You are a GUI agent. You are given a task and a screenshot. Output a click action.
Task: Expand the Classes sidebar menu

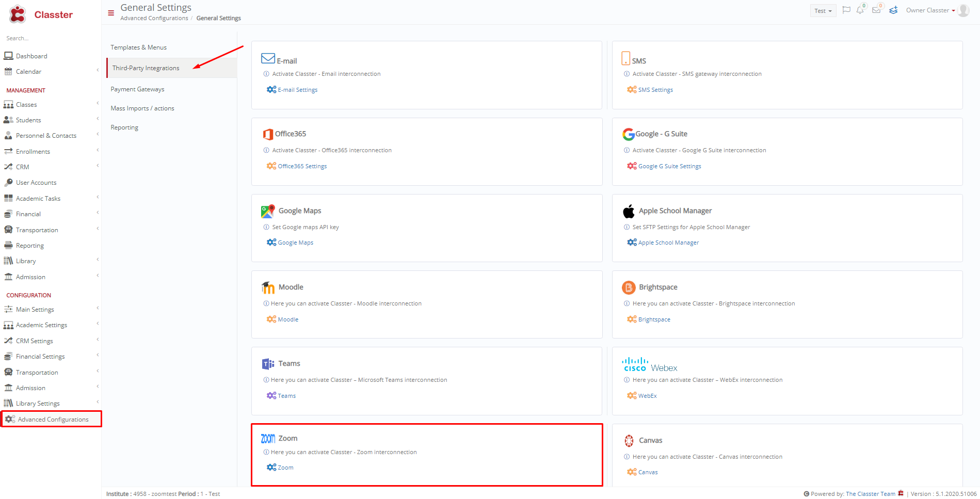98,103
